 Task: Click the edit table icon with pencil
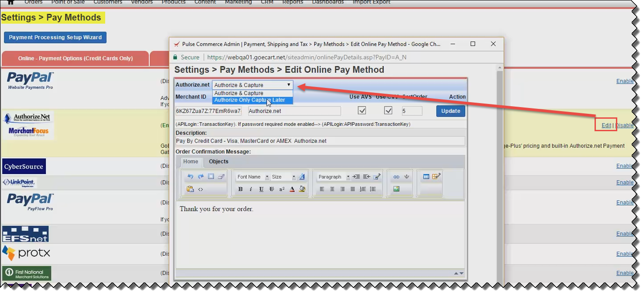[436, 176]
